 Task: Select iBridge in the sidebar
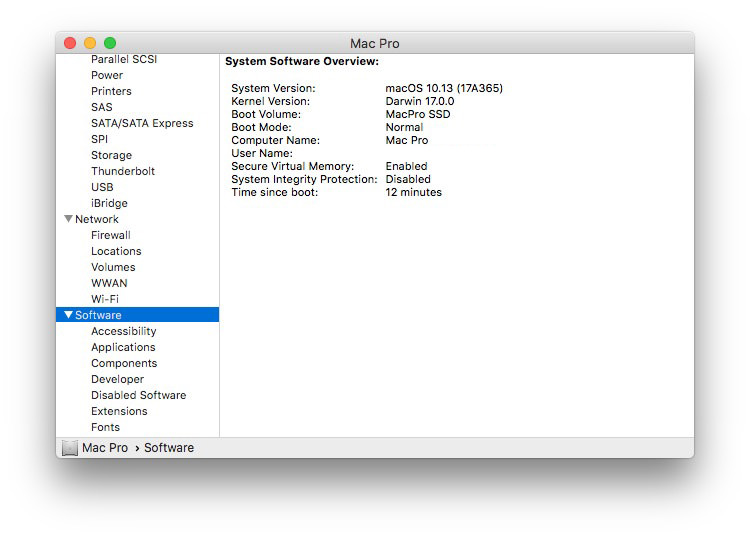tap(110, 203)
